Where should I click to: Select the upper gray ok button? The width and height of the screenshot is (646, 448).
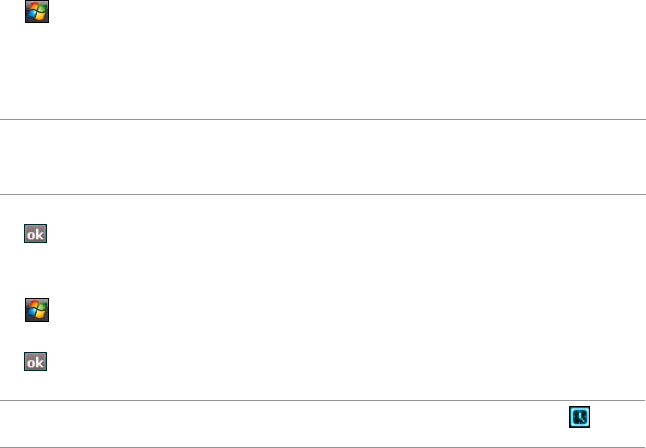(35, 234)
